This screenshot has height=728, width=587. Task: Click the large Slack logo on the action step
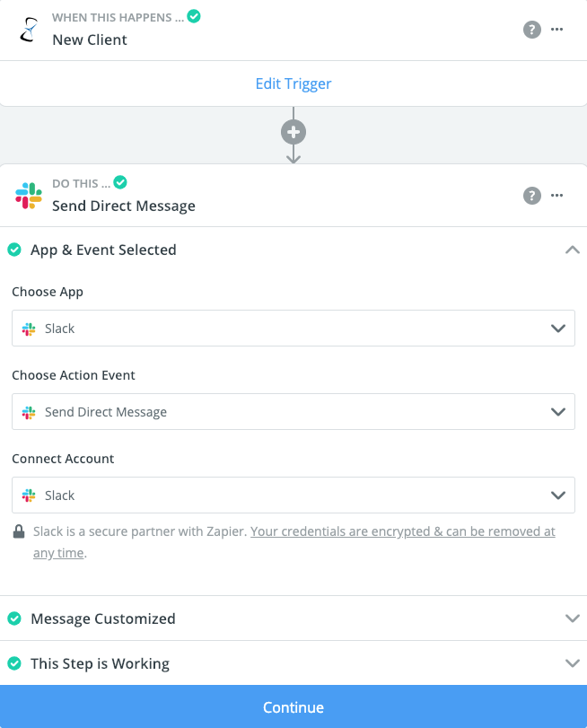point(29,196)
